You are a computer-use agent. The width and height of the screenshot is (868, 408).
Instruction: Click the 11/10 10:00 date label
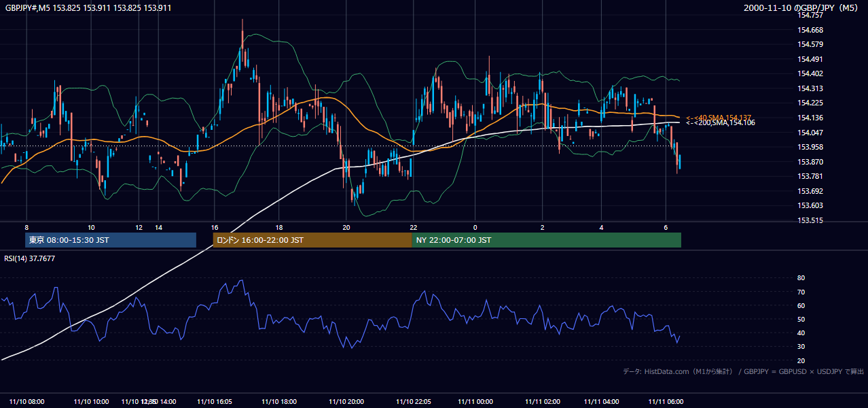tap(91, 402)
